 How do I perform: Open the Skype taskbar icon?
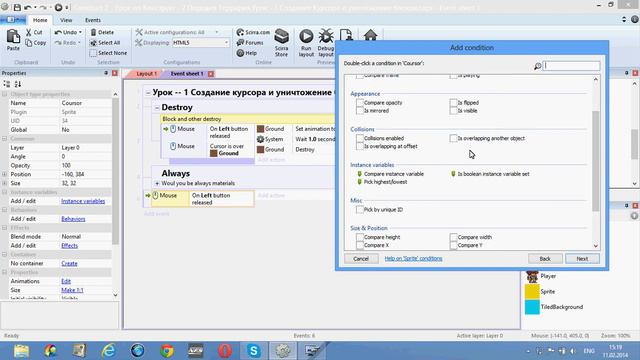pyautogui.click(x=253, y=351)
